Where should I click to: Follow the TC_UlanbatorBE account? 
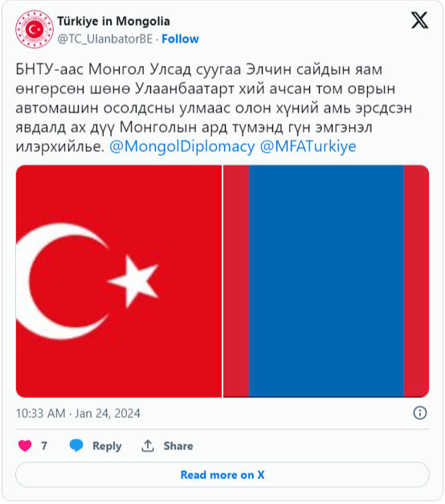[180, 39]
